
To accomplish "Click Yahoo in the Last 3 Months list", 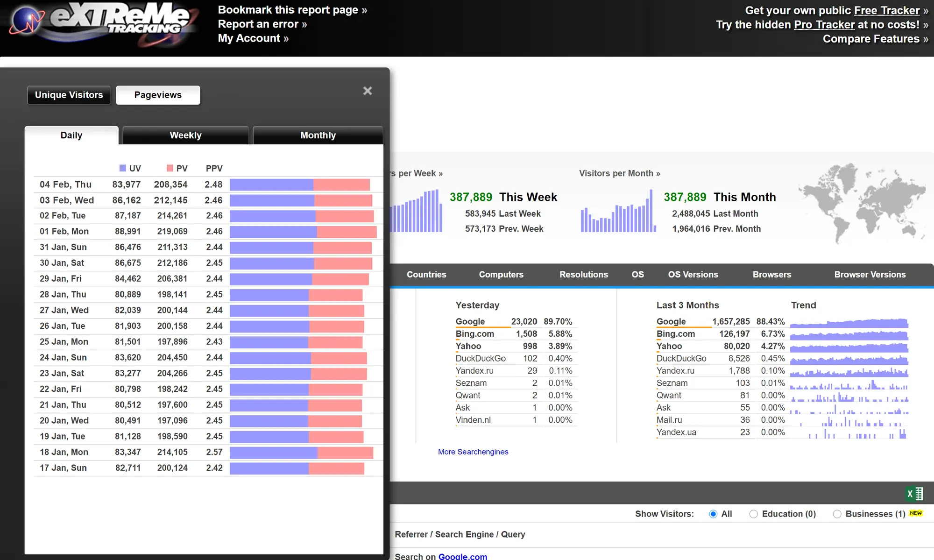I will [669, 346].
